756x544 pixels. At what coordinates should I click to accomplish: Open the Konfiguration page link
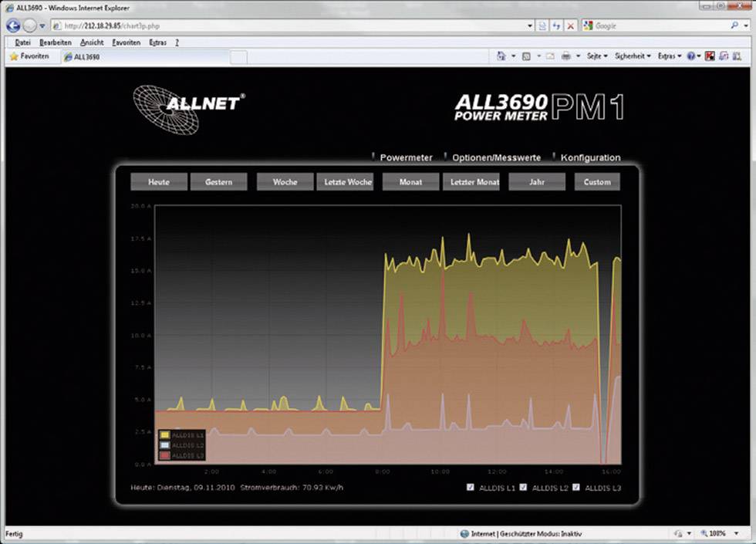coord(590,157)
